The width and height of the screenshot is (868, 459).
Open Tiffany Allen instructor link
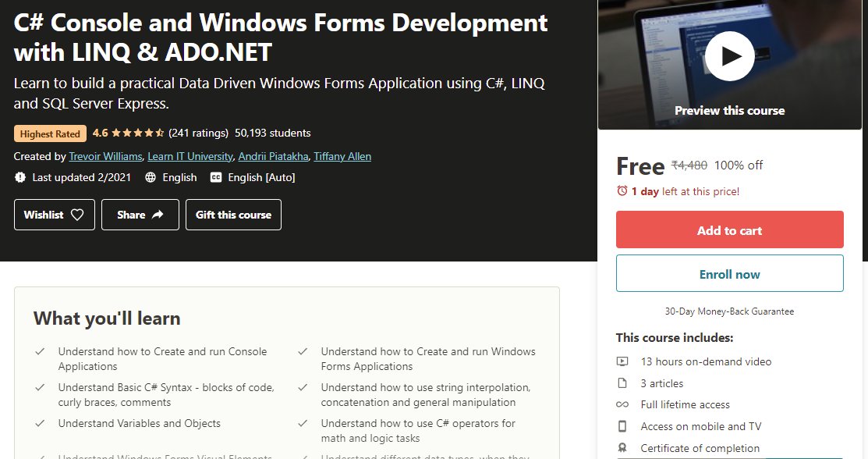point(342,156)
